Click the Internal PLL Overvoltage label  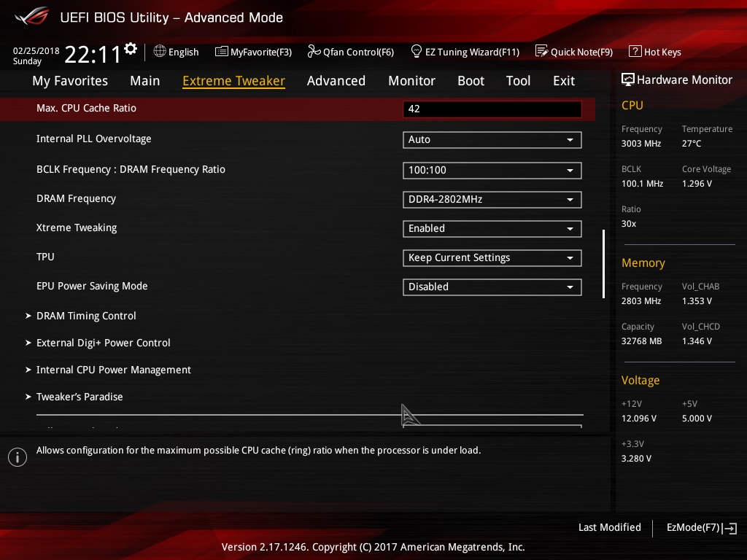(x=94, y=139)
